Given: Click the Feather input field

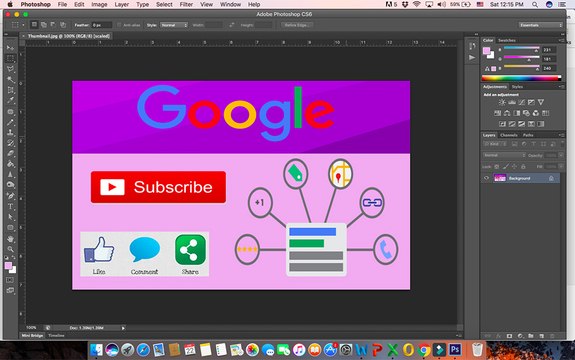Looking at the screenshot, I should pos(102,25).
